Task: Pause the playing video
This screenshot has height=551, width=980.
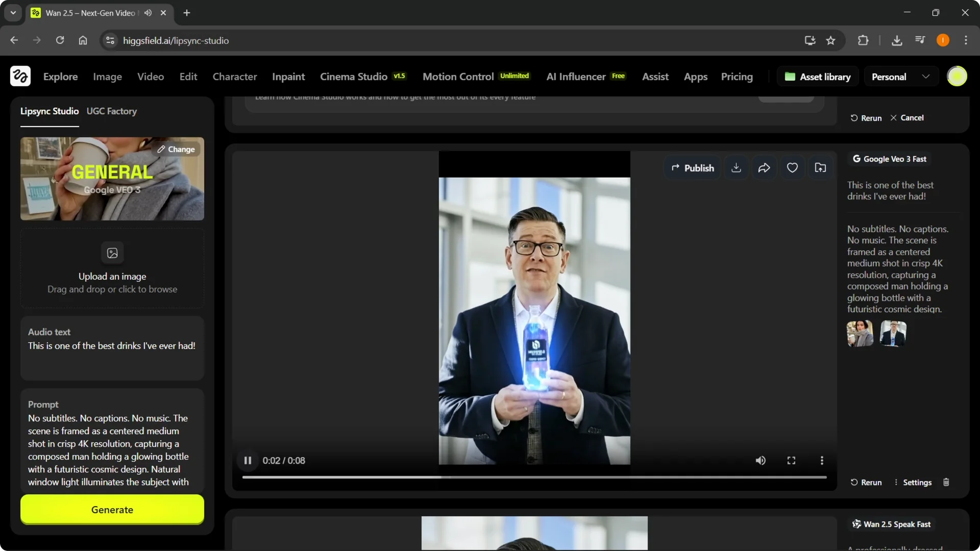Action: coord(248,460)
